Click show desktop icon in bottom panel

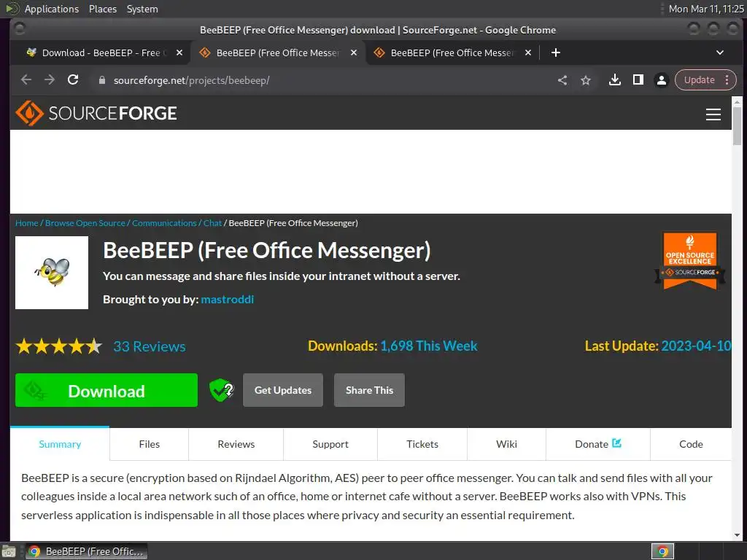(x=8, y=551)
